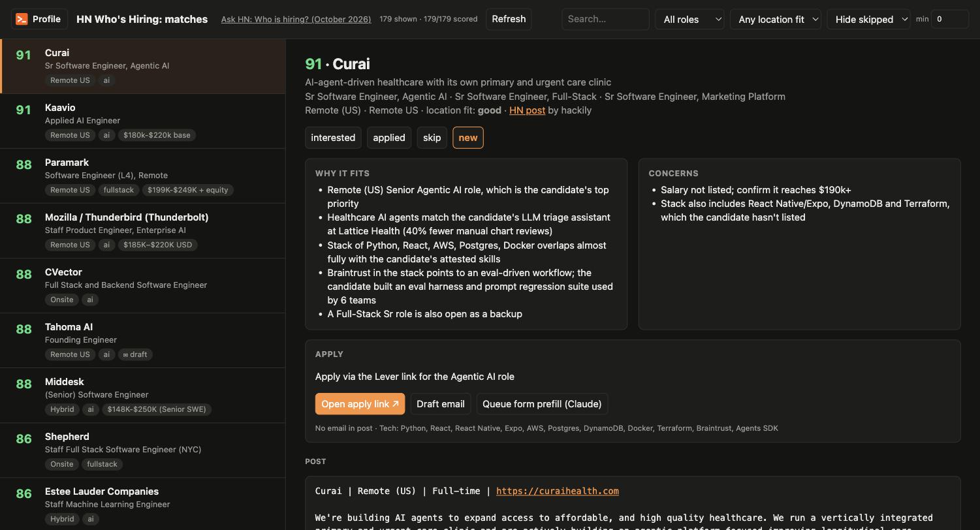This screenshot has height=530, width=980.
Task: Select the Estee Lauder Companies match row
Action: (x=143, y=504)
